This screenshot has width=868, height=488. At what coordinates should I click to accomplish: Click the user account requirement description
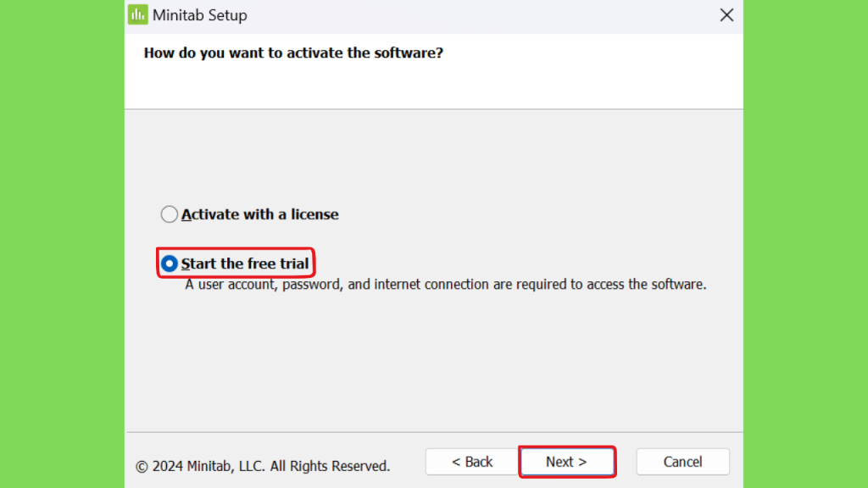446,285
